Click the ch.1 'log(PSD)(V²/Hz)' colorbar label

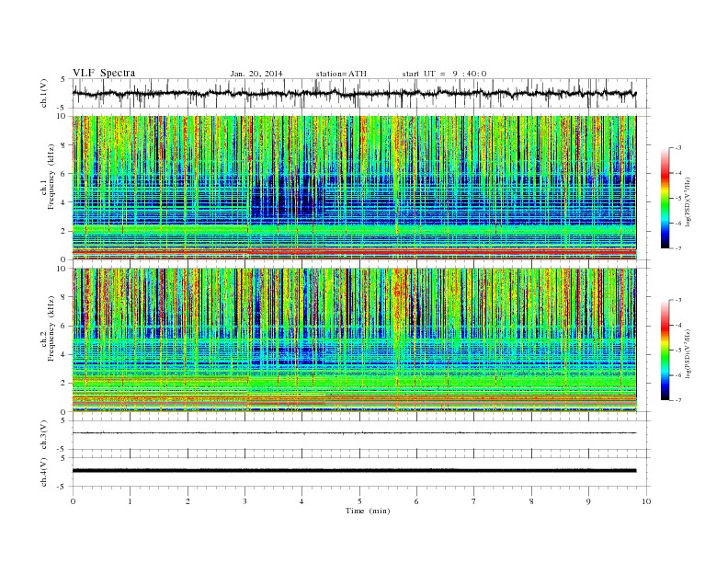(687, 201)
